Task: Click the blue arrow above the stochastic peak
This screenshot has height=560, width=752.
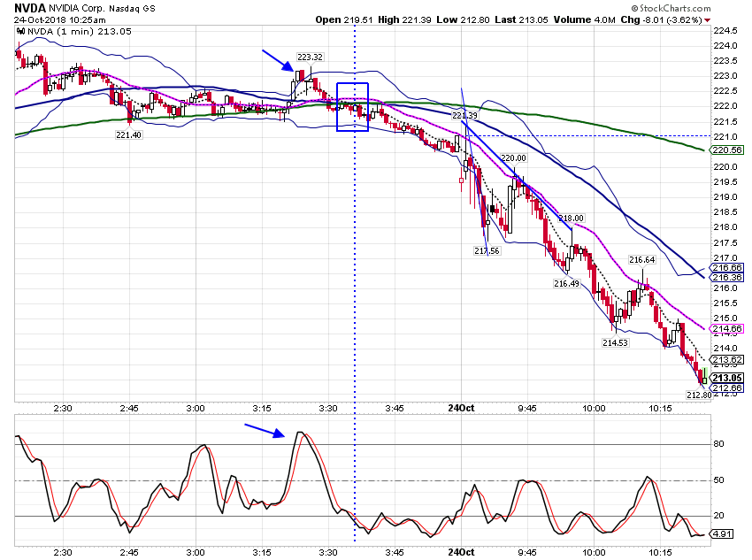Action: coord(265,430)
